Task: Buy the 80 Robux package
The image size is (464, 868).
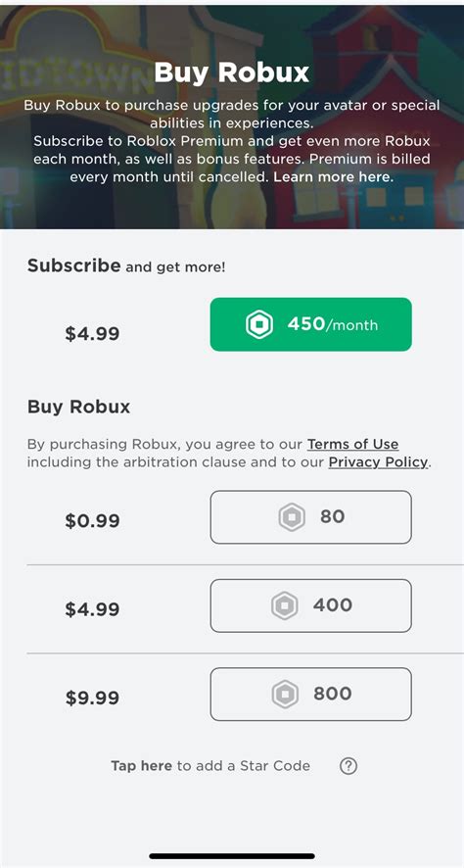Action: pyautogui.click(x=311, y=517)
